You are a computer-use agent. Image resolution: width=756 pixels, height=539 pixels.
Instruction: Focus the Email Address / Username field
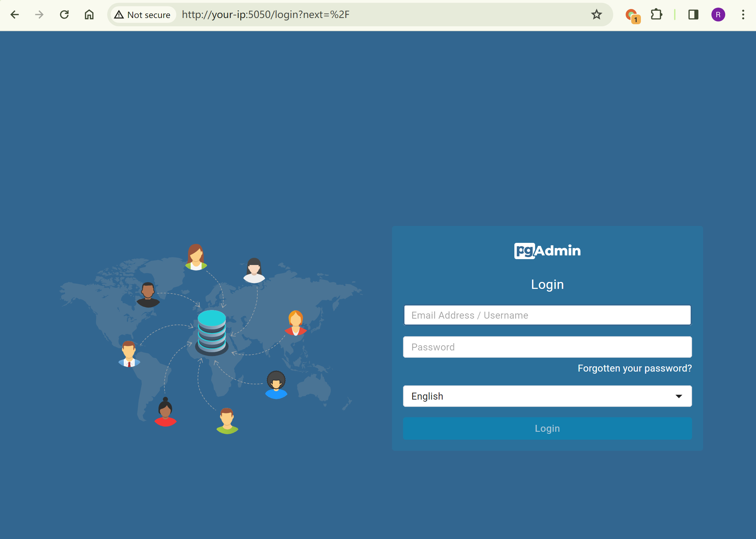click(x=547, y=315)
